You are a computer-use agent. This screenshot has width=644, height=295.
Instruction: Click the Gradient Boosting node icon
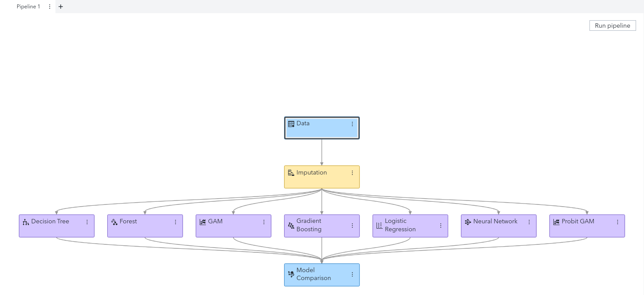(291, 226)
